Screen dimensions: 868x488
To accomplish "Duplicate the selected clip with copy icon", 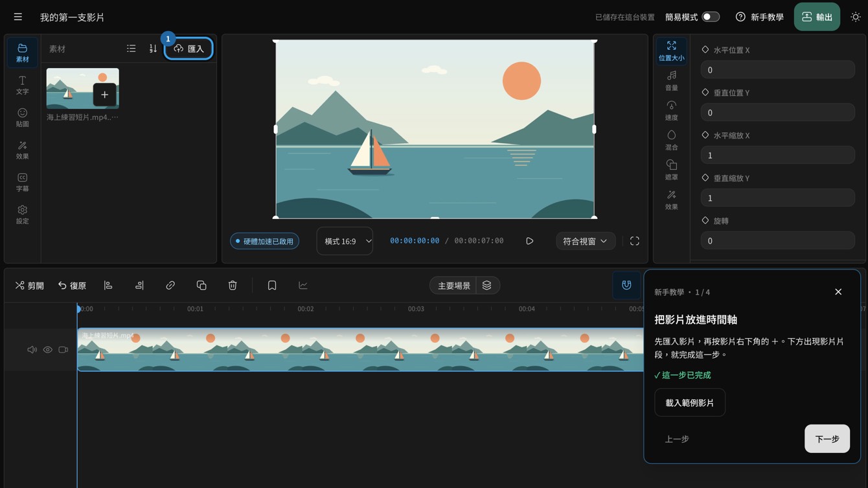I will click(201, 285).
